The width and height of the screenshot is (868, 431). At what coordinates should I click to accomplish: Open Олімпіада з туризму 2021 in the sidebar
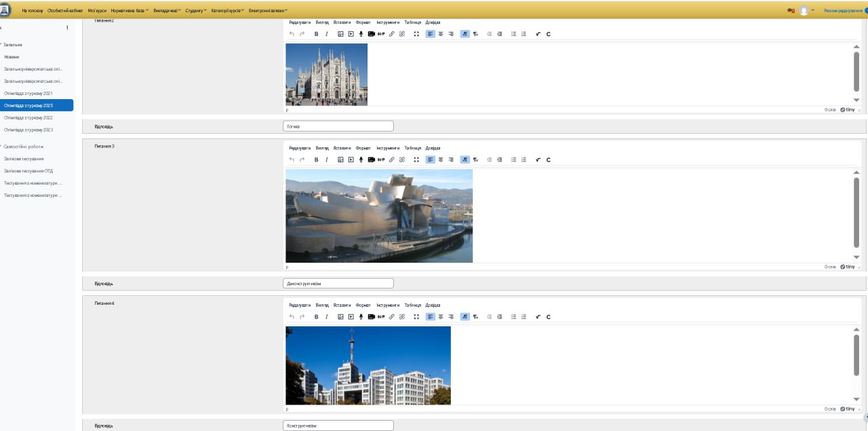(28, 93)
